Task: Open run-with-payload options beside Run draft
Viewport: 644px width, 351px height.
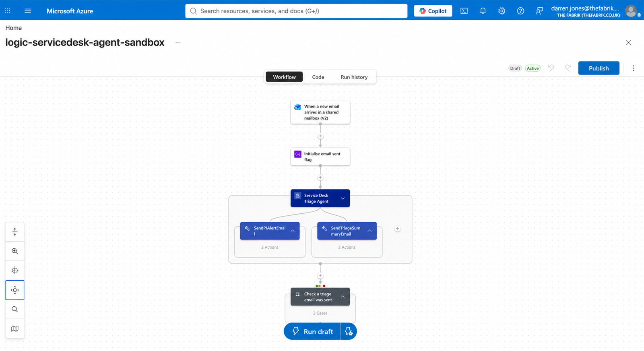Action: 349,331
